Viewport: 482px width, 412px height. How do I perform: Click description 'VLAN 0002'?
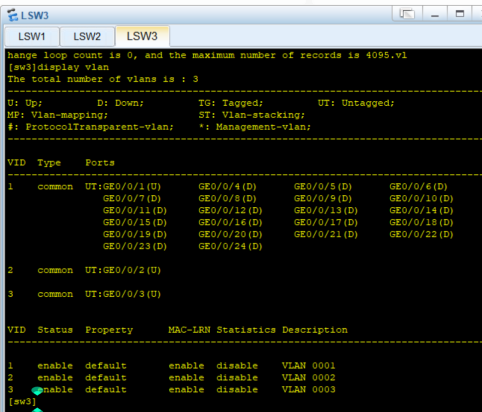point(309,378)
